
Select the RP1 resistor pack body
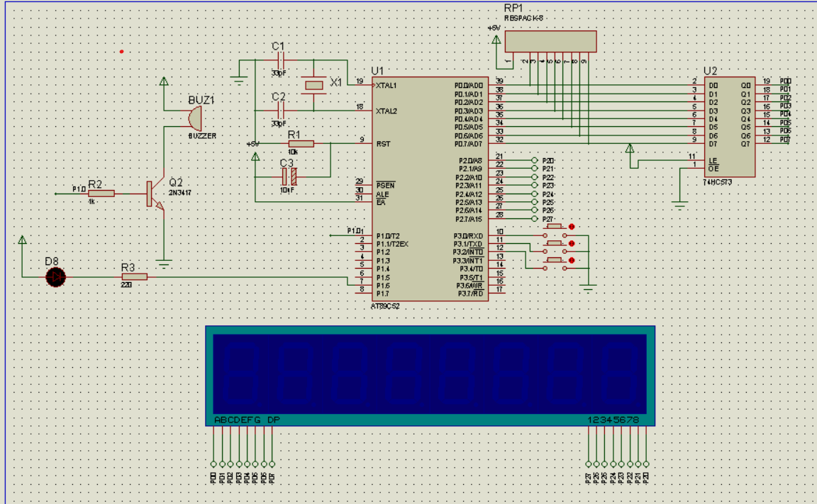pyautogui.click(x=551, y=41)
